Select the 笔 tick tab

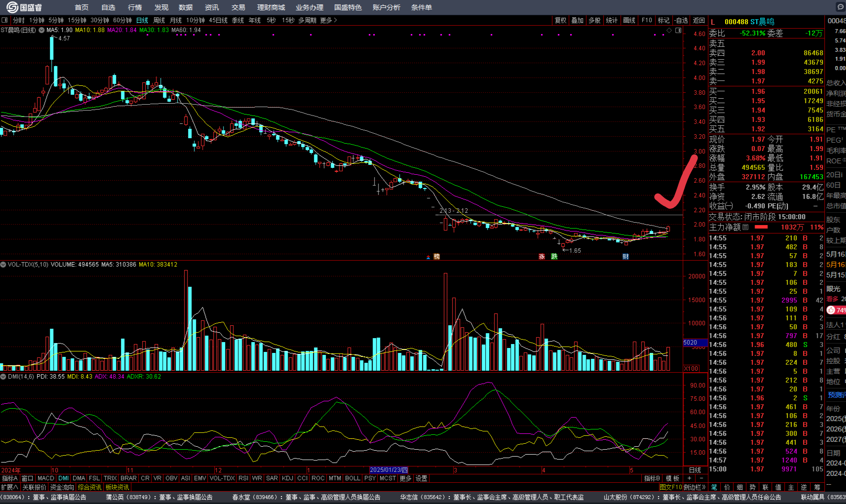(x=714, y=487)
